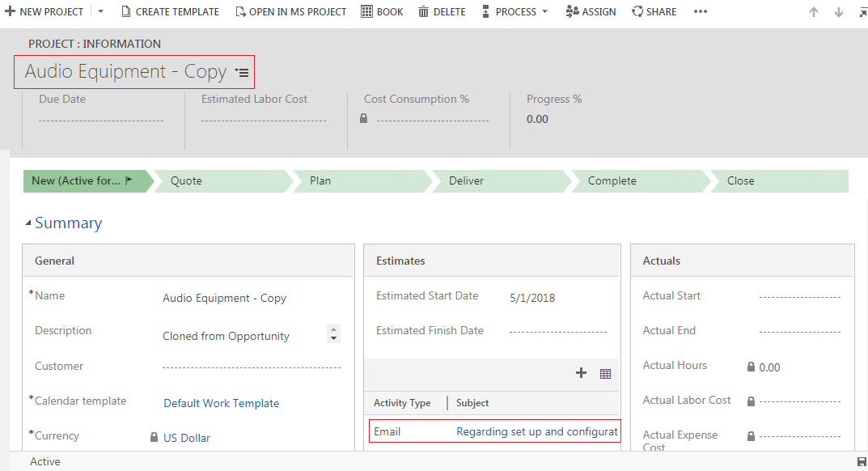Screen dimensions: 868x471
Task: Click the Assign command
Action: pos(591,11)
